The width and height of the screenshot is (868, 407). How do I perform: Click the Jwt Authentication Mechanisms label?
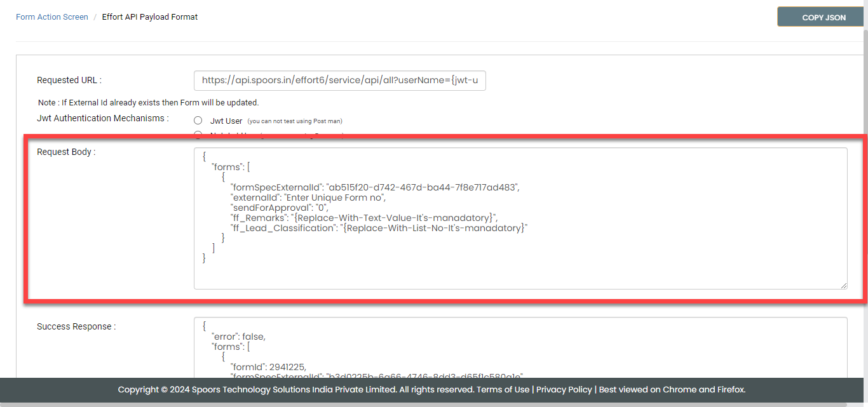103,118
